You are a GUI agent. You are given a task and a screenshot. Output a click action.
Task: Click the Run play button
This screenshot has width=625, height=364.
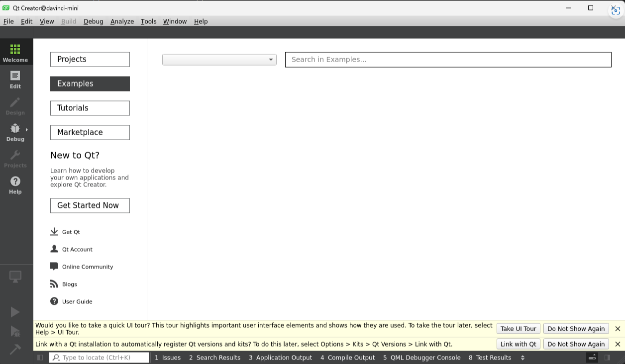coord(15,312)
